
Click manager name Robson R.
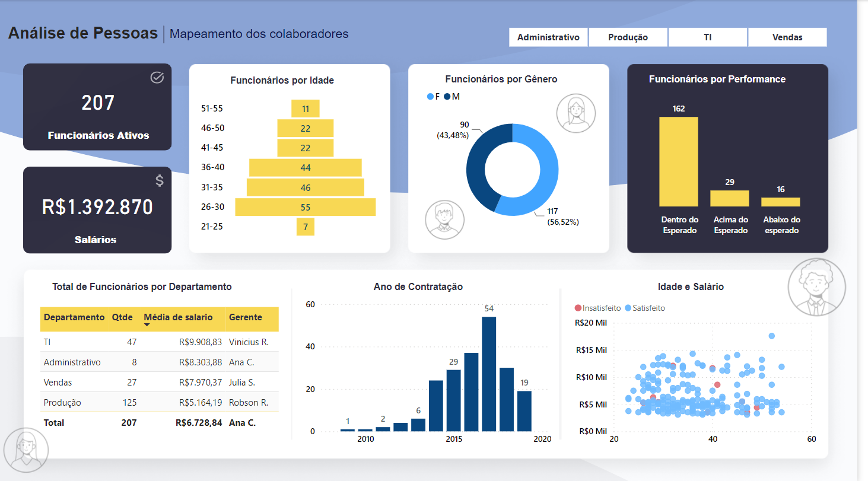[248, 402]
